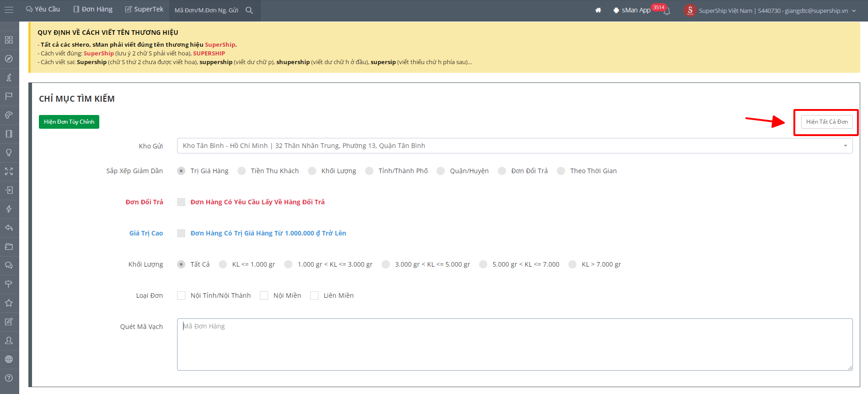Open the edit pencil sidebar icon
868x394 pixels.
(x=9, y=322)
